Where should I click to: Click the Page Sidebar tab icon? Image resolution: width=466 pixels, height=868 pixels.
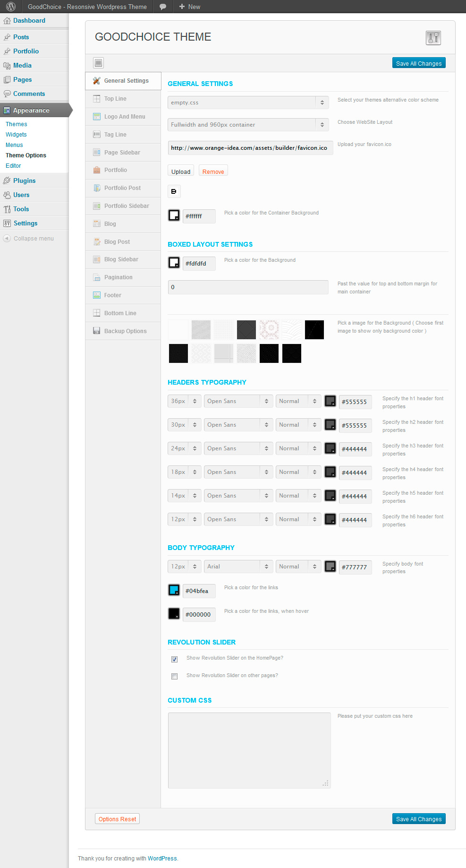tap(97, 153)
